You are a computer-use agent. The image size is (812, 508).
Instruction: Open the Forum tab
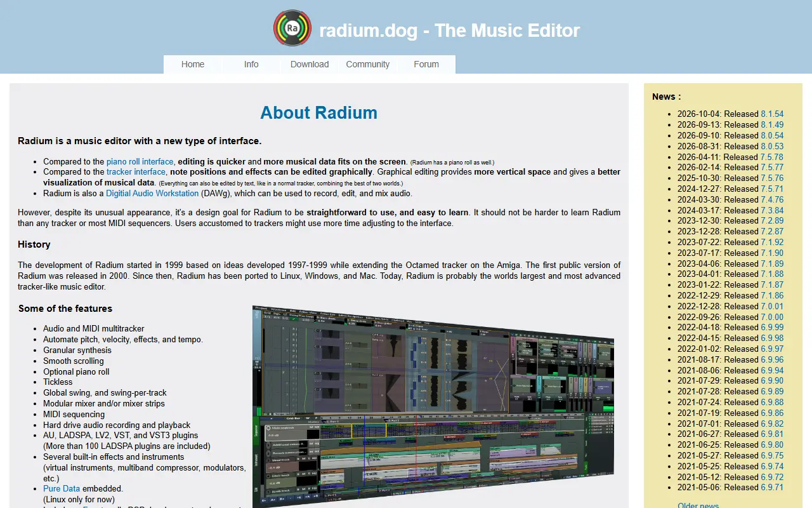click(426, 64)
